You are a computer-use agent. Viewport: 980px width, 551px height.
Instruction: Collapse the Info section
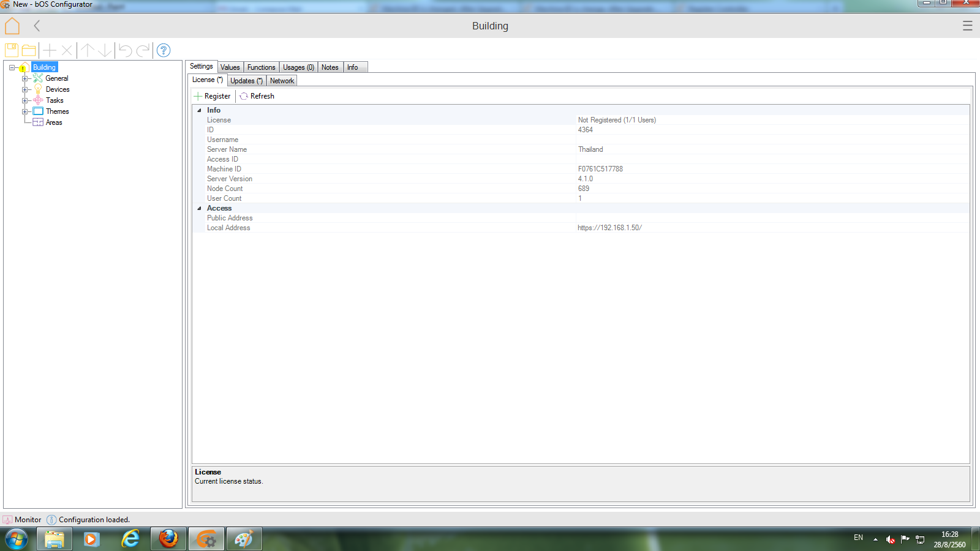[199, 110]
